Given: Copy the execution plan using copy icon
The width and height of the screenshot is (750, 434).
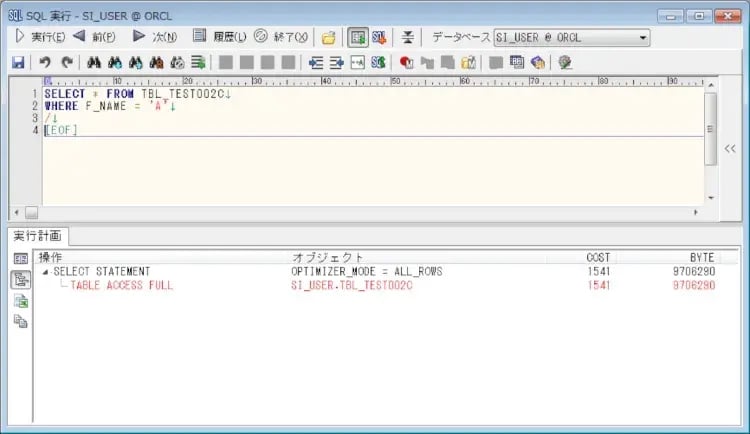Looking at the screenshot, I should click(20, 321).
